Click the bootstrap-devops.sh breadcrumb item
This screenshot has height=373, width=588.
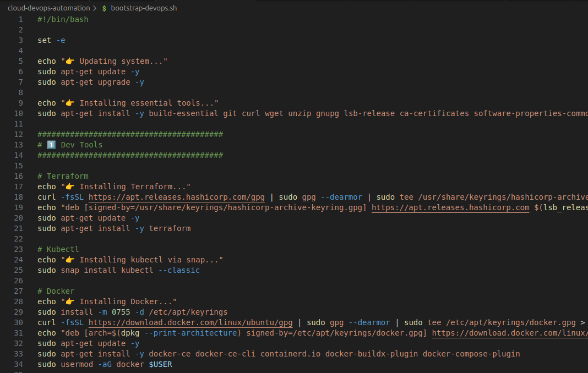coord(144,8)
